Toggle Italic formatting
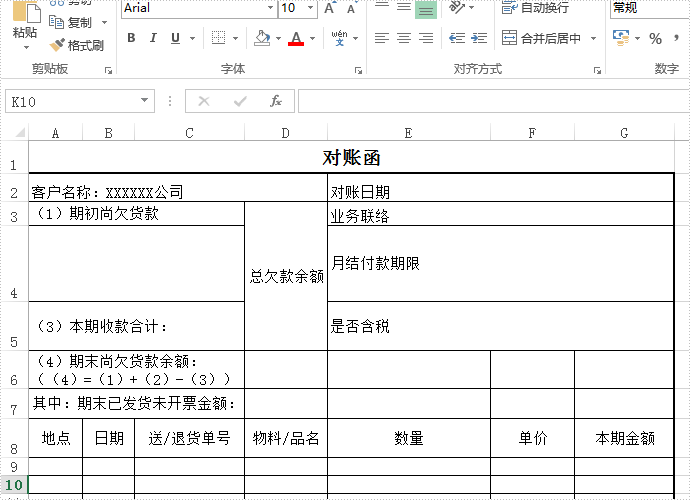The width and height of the screenshot is (690, 500). point(153,38)
